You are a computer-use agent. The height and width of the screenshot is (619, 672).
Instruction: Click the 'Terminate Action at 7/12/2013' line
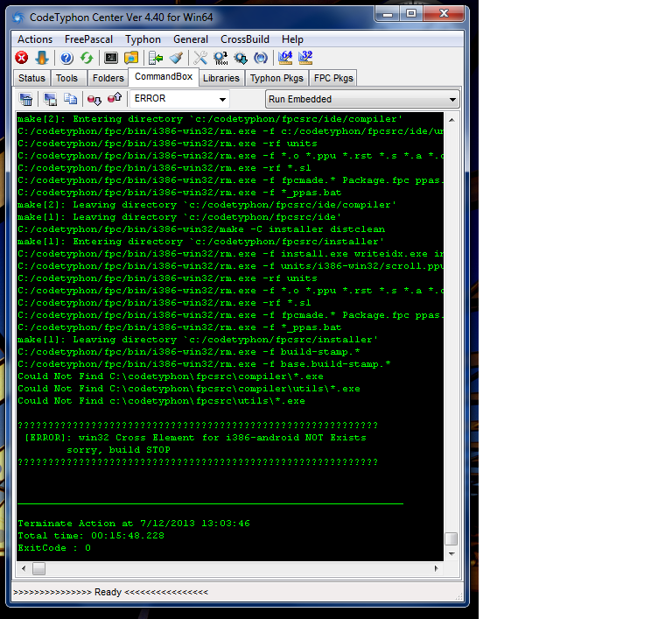point(134,524)
